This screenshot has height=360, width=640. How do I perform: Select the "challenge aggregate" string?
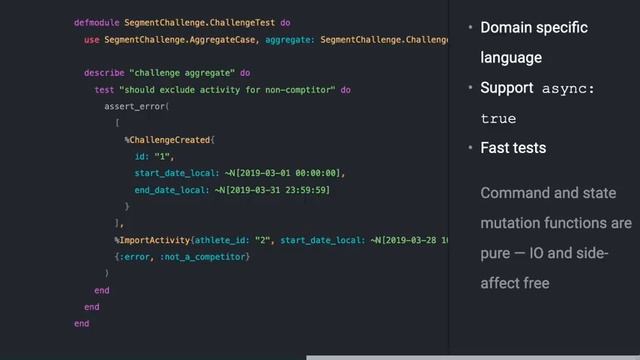pyautogui.click(x=182, y=73)
